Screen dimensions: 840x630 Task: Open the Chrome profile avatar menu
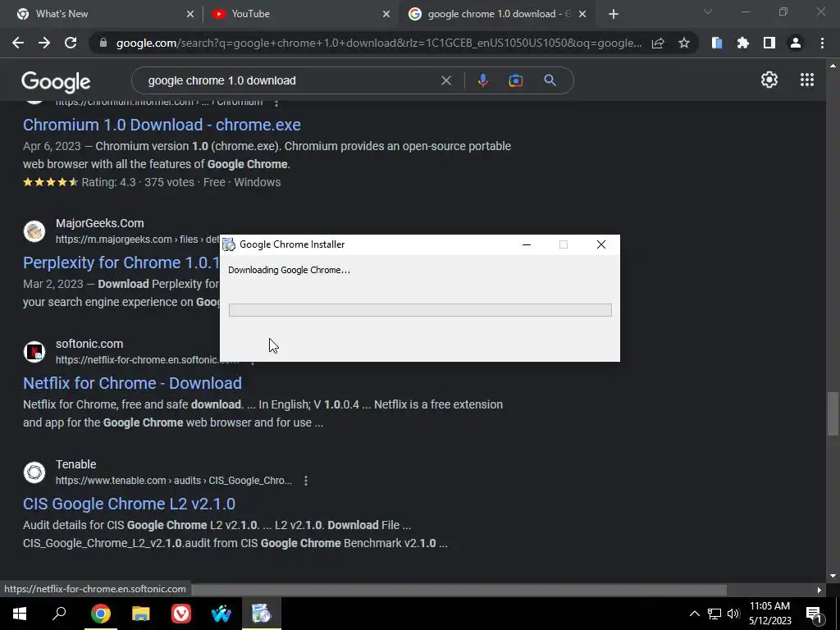796,43
